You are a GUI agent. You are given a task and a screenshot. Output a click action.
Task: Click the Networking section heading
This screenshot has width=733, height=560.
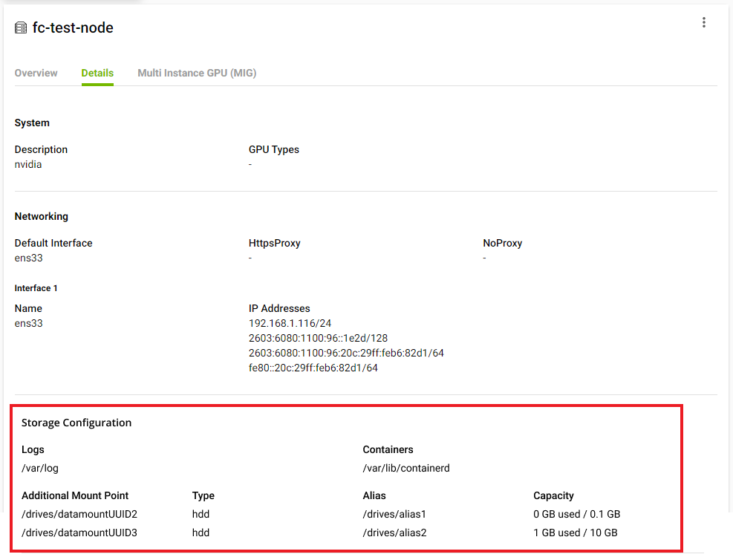click(x=42, y=216)
